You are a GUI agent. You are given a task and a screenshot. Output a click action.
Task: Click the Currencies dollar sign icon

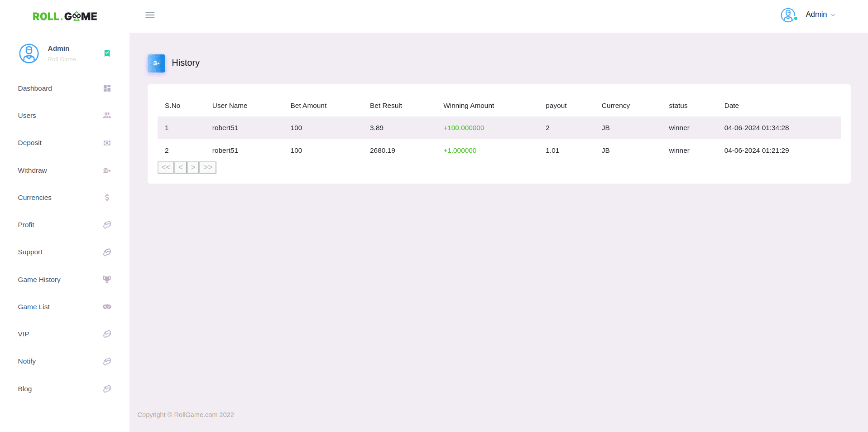coord(107,198)
